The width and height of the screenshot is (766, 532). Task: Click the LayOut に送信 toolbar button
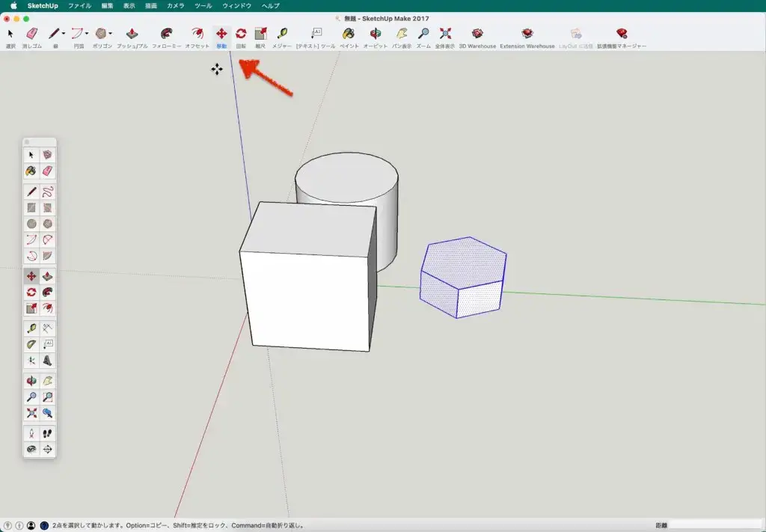576,34
